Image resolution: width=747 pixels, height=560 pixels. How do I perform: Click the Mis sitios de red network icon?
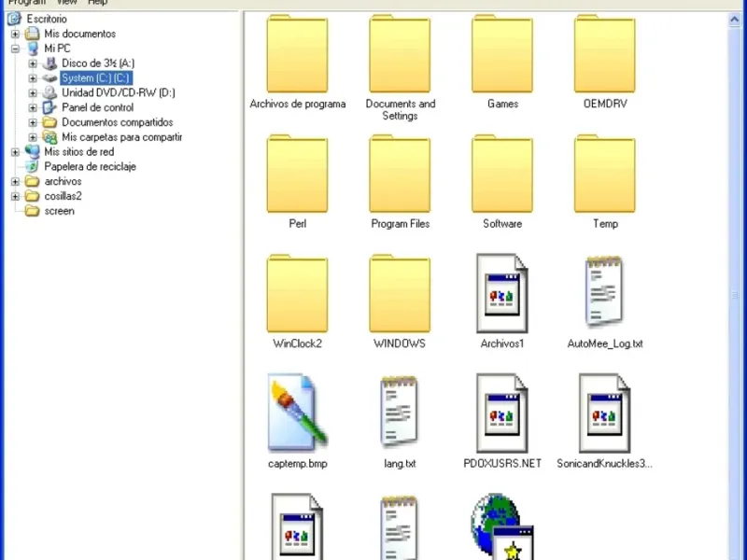tap(32, 151)
